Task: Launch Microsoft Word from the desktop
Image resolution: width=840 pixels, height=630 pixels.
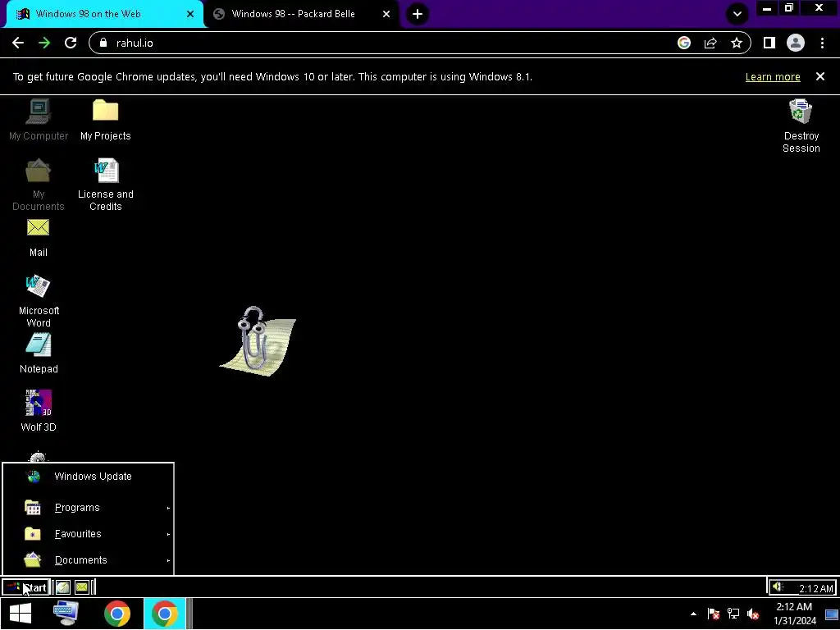Action: [39, 301]
